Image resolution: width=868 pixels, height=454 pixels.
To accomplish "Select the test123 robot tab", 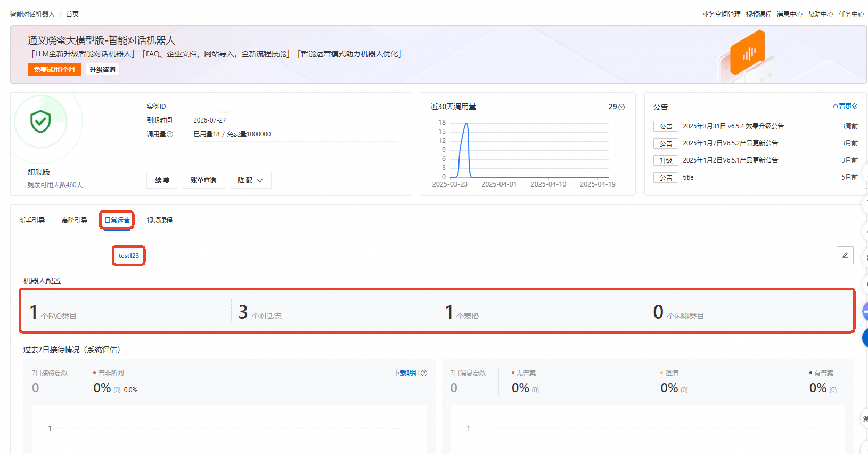I will coord(129,256).
